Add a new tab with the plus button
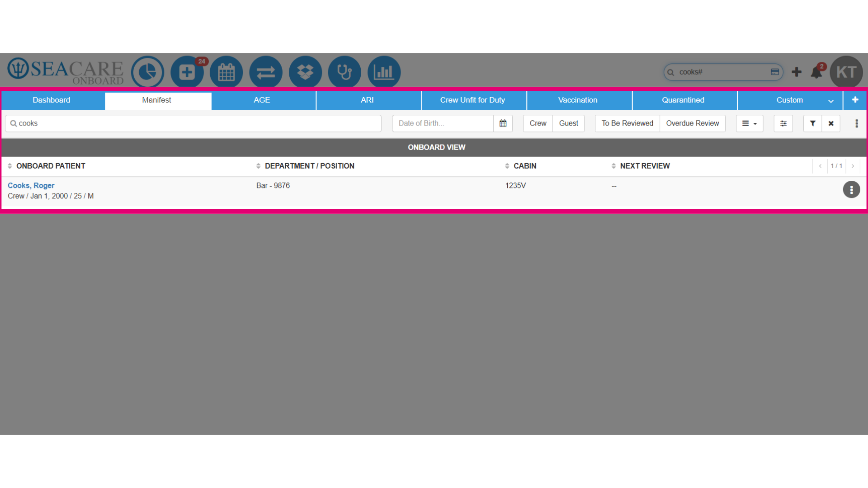 pyautogui.click(x=855, y=100)
